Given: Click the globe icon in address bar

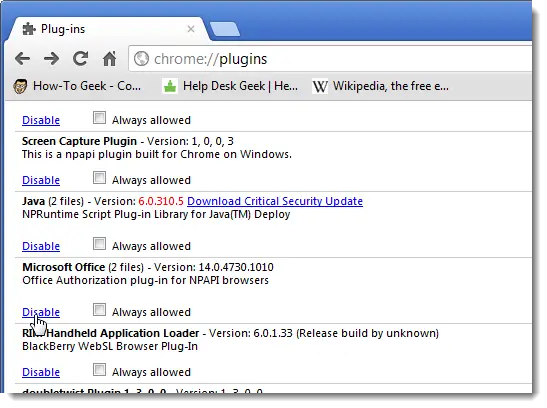Looking at the screenshot, I should (141, 59).
